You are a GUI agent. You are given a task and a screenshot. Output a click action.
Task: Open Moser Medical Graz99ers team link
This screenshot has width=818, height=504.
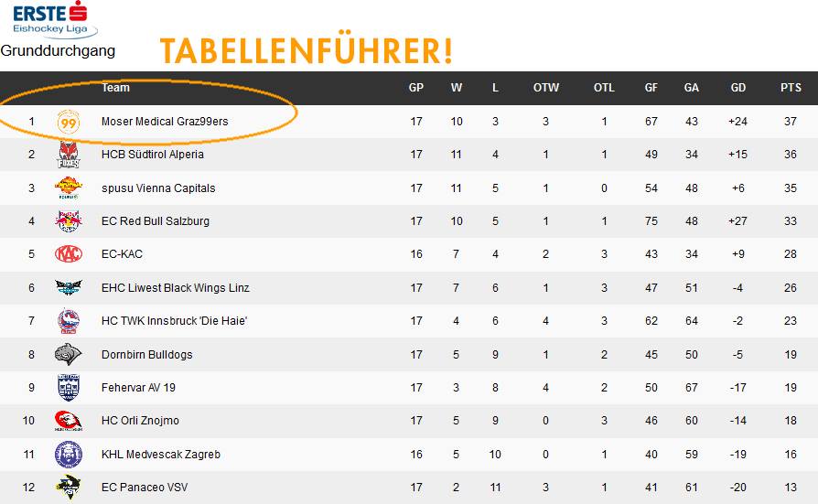(165, 122)
